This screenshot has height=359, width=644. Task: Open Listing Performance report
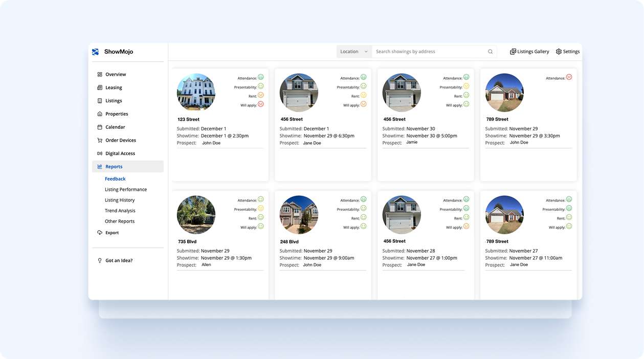coord(126,190)
